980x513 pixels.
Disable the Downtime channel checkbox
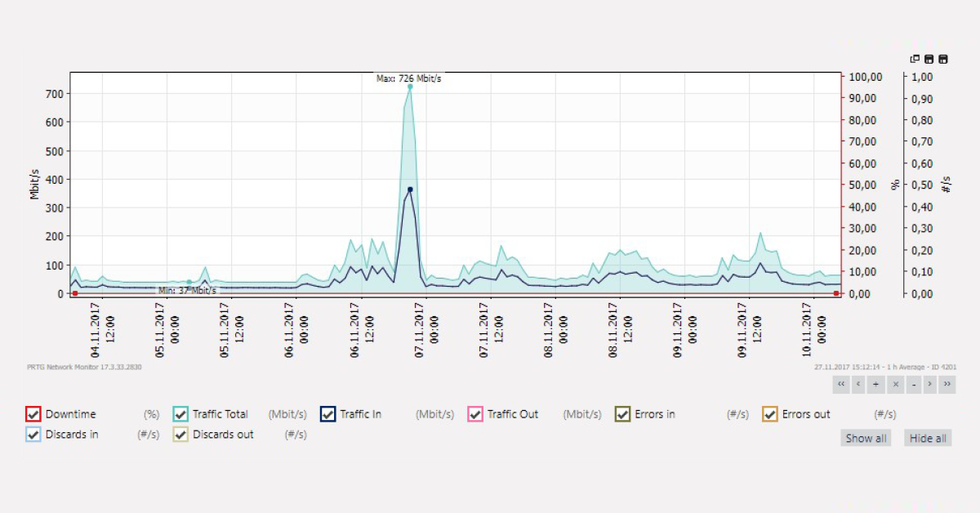[x=33, y=414]
